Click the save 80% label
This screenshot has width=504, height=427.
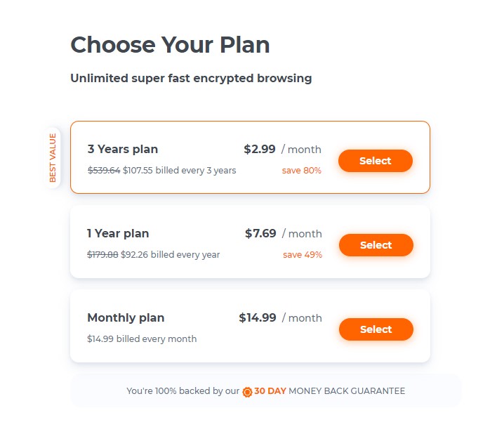pyautogui.click(x=302, y=171)
